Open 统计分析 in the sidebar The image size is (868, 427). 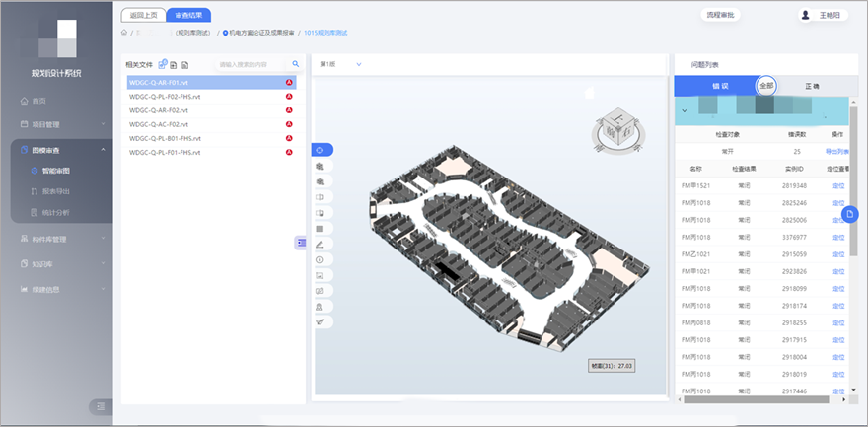56,212
